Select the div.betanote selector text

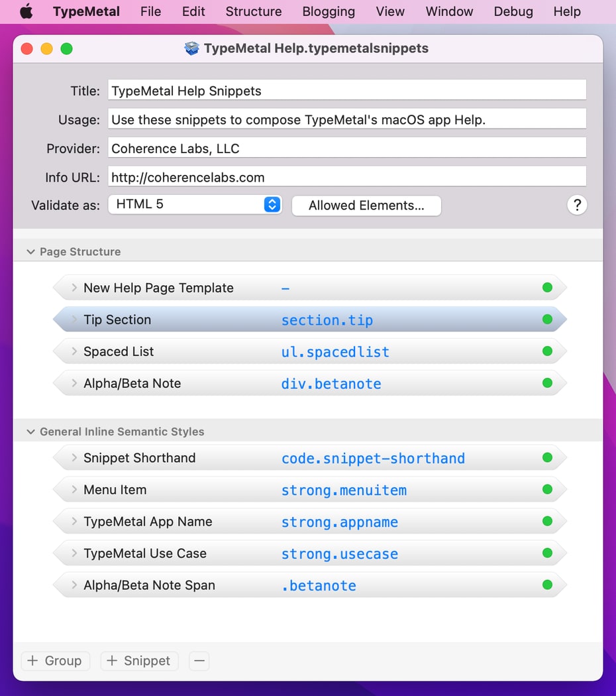pos(331,384)
